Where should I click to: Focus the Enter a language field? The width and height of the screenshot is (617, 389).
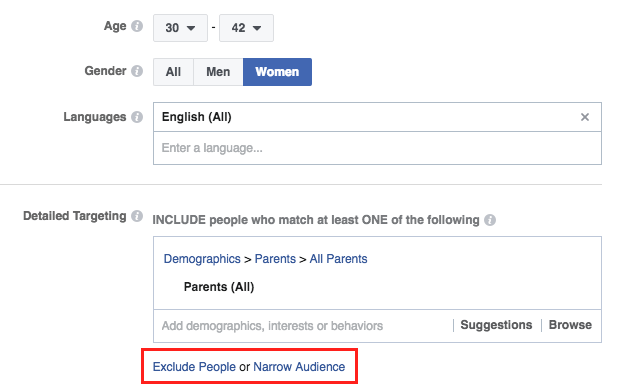pyautogui.click(x=377, y=148)
